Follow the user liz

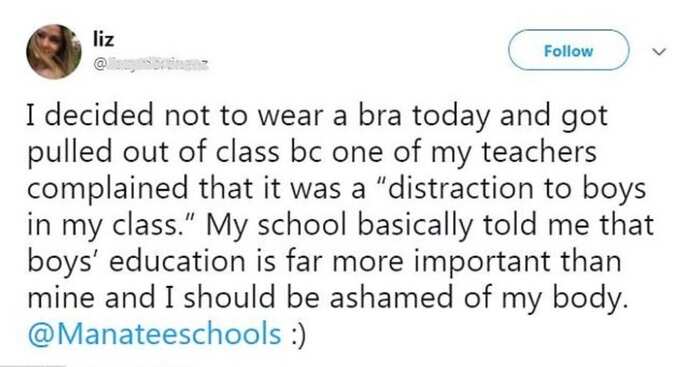(x=569, y=50)
